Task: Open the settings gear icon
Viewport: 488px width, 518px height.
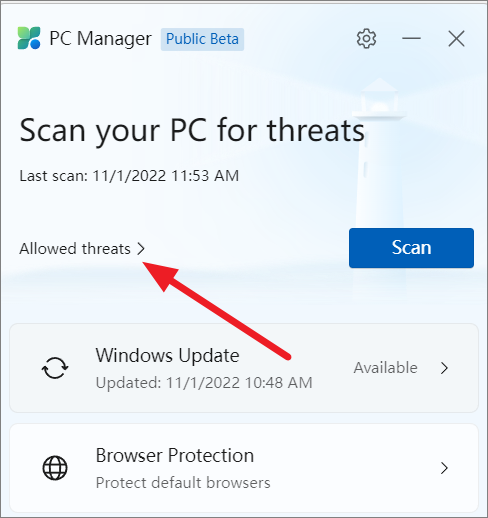Action: click(x=366, y=39)
